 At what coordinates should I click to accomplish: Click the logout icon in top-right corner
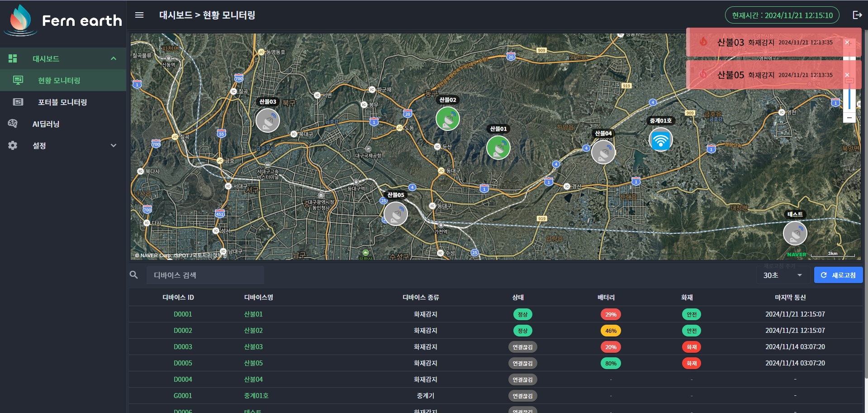pyautogui.click(x=857, y=15)
